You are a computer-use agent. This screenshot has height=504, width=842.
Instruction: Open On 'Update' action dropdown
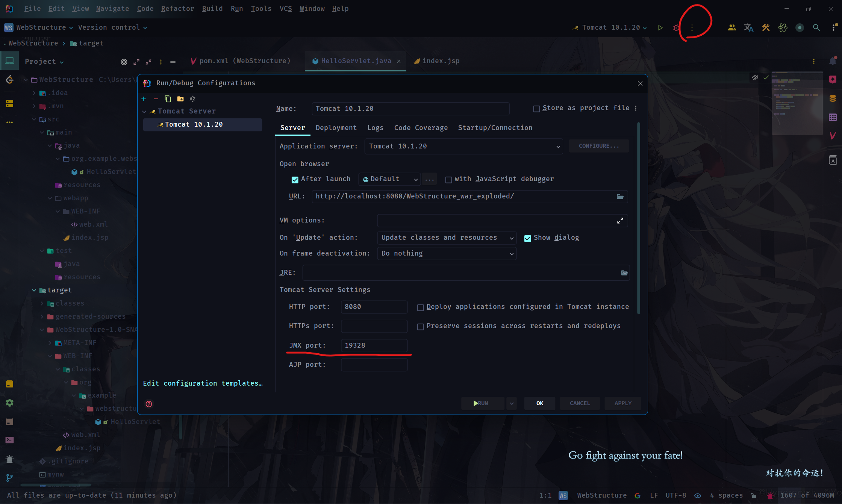coord(447,238)
